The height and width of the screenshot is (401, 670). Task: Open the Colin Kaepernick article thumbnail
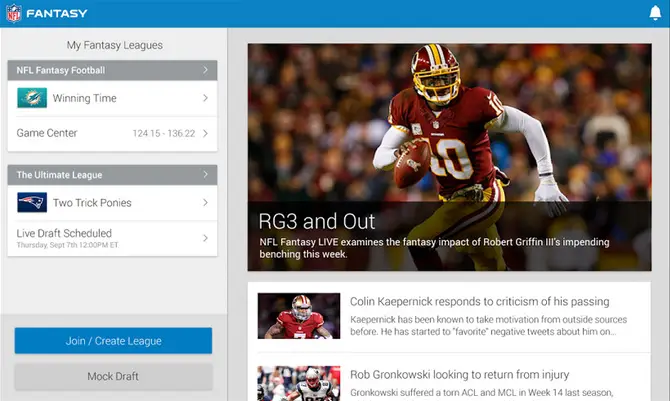(x=299, y=316)
